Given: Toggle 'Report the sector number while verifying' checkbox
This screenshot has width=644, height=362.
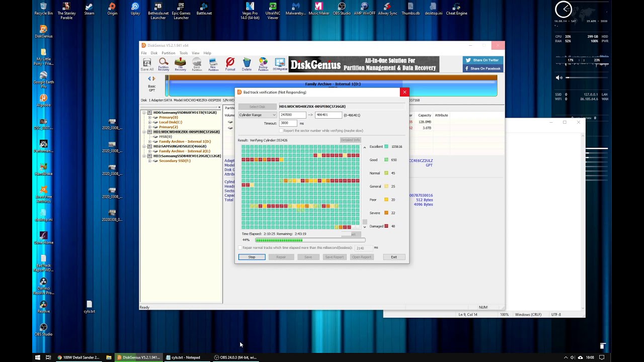Looking at the screenshot, I should point(281,131).
